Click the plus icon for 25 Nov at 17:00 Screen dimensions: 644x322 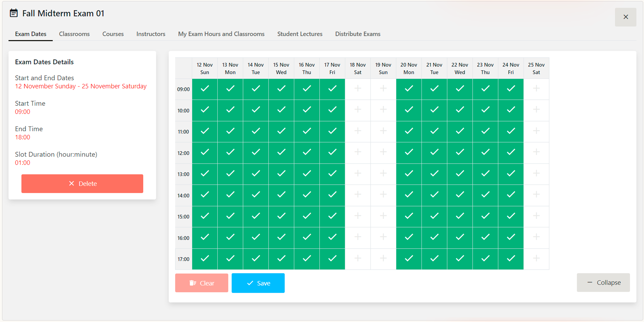click(536, 259)
